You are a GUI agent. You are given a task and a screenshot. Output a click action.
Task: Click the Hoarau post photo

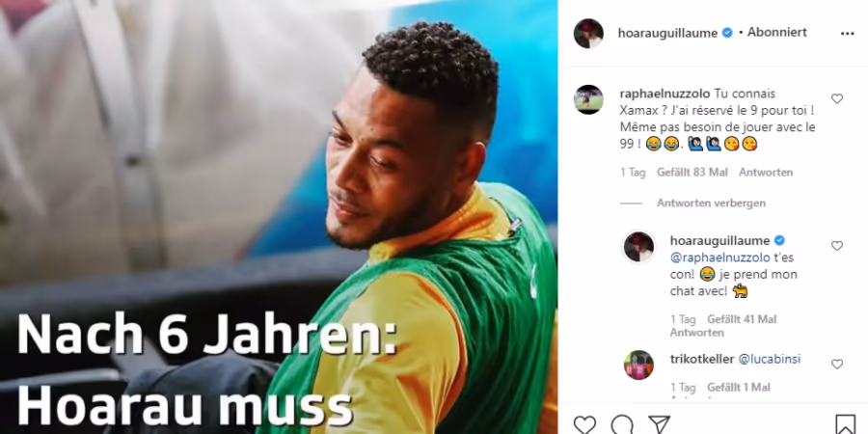[x=279, y=217]
